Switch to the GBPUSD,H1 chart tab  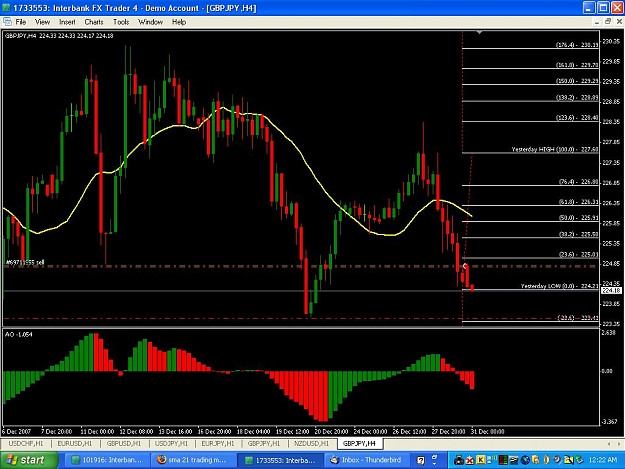pyautogui.click(x=124, y=443)
